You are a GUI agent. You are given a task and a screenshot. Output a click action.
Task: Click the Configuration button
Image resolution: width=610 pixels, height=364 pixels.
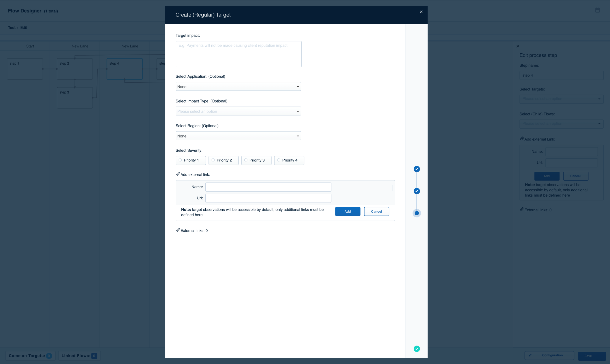[x=549, y=355]
